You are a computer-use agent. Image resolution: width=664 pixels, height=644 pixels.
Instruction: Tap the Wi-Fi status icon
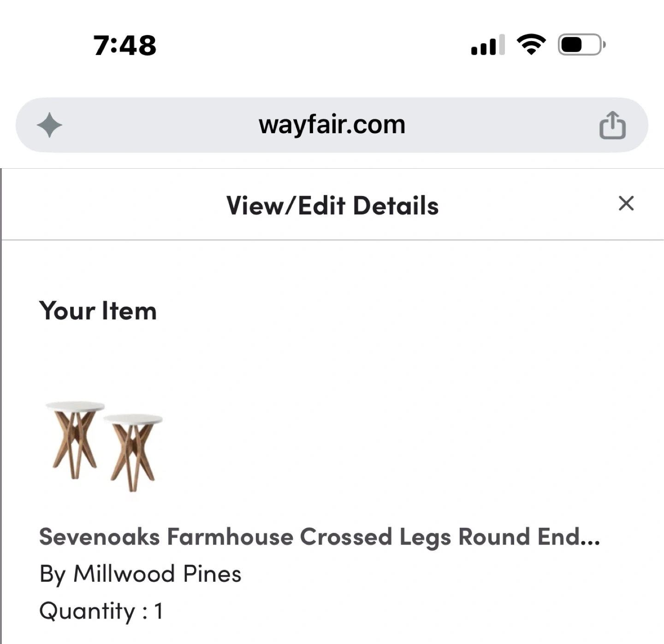531,45
